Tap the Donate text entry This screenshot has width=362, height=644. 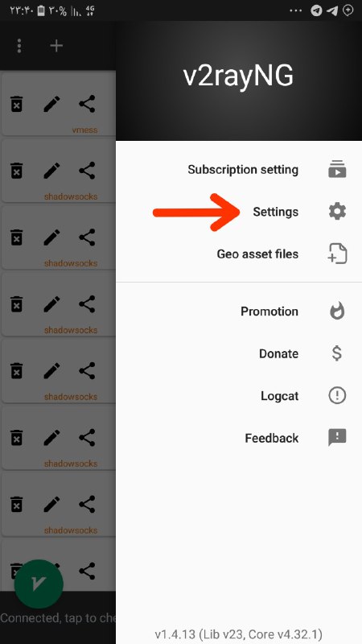pyautogui.click(x=278, y=353)
